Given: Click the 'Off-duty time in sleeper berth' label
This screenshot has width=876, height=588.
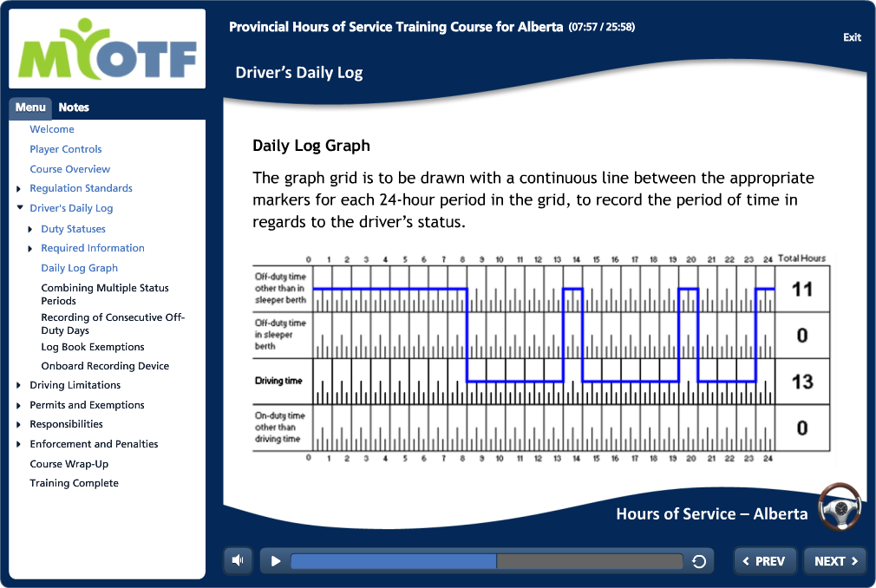Looking at the screenshot, I should [280, 335].
